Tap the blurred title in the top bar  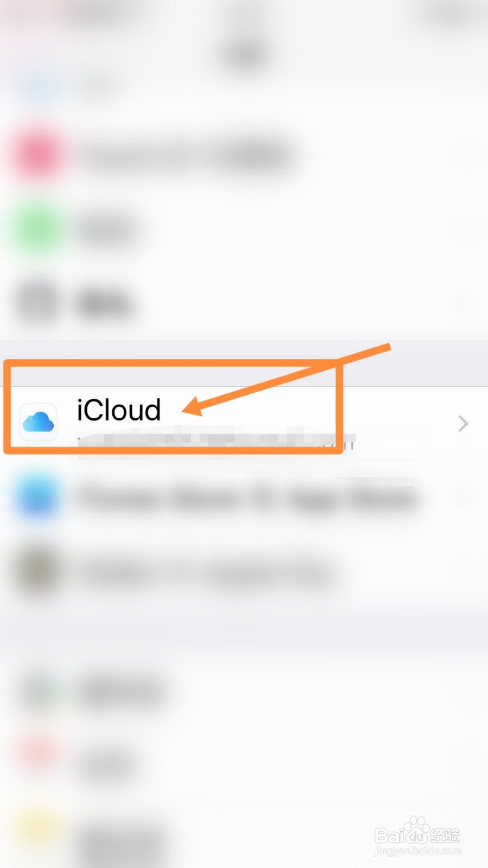[245, 54]
